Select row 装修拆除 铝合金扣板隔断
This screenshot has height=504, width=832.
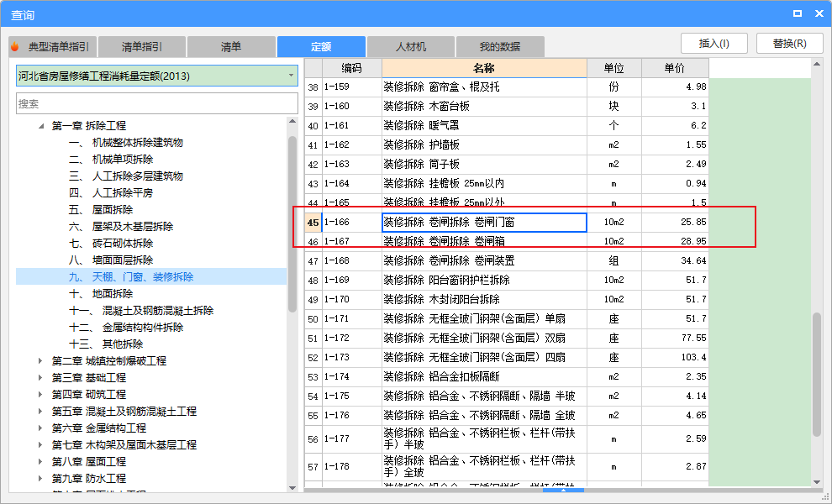507,376
